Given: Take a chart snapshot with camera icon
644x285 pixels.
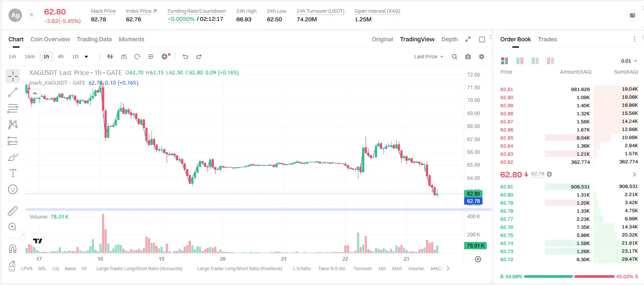Looking at the screenshot, I should pyautogui.click(x=468, y=57).
